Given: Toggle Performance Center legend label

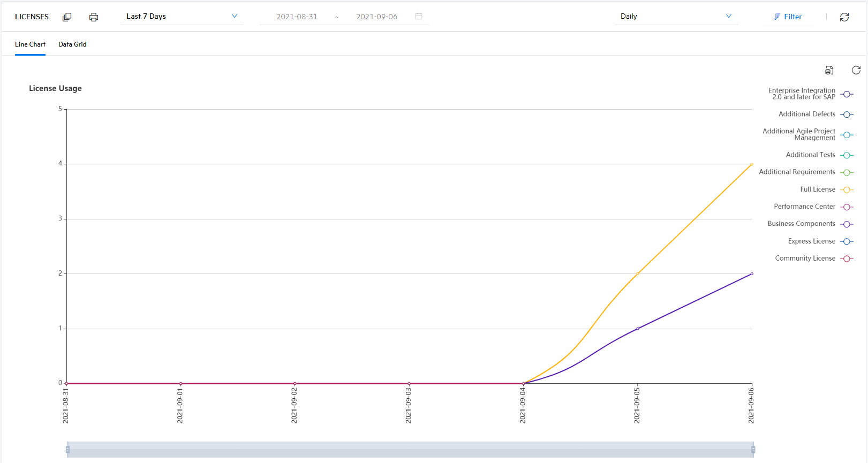Looking at the screenshot, I should (x=804, y=207).
